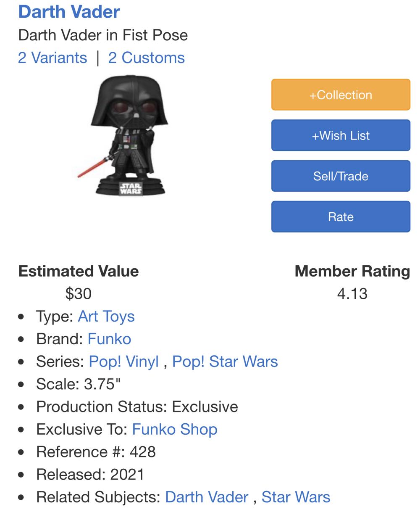
Task: Open the 2 Variants link
Action: click(52, 58)
